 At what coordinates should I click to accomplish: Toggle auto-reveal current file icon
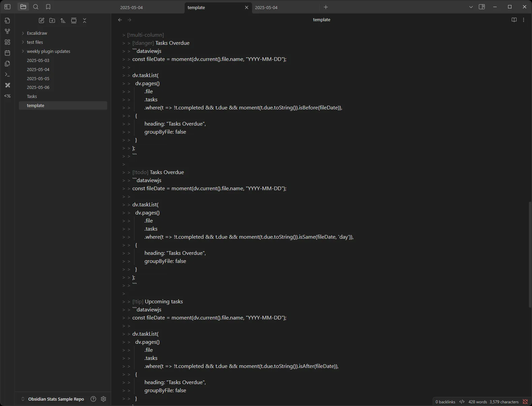pyautogui.click(x=74, y=21)
